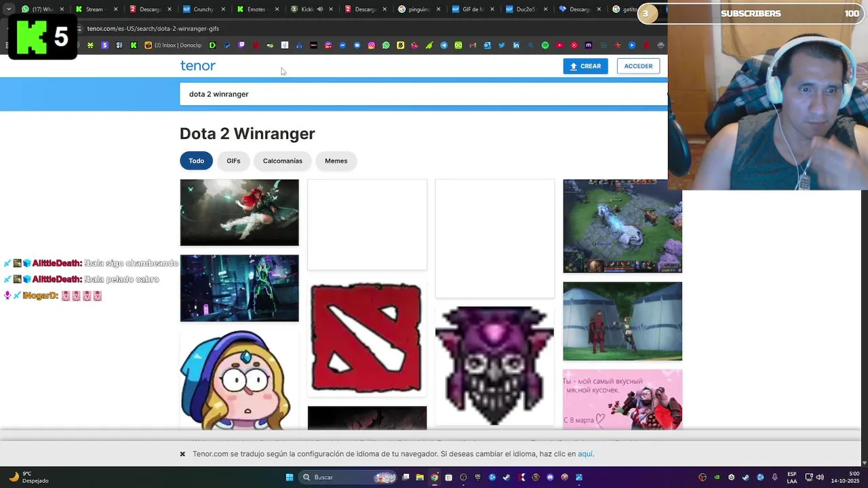Open the purple pixel skull mask sticker

click(x=494, y=366)
